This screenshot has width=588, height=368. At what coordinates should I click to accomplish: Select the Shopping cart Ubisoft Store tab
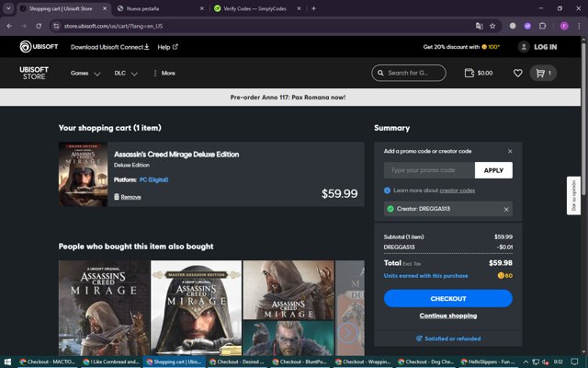63,8
